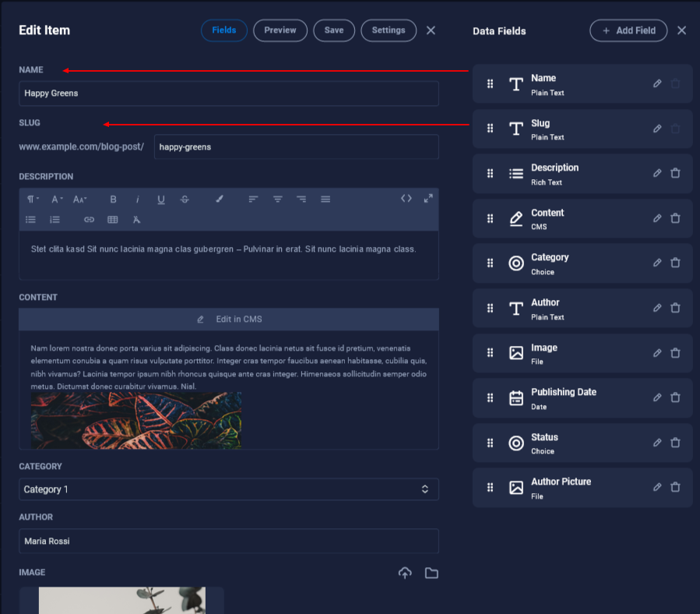700x614 pixels.
Task: Edit the Slug data field
Action: pos(657,129)
